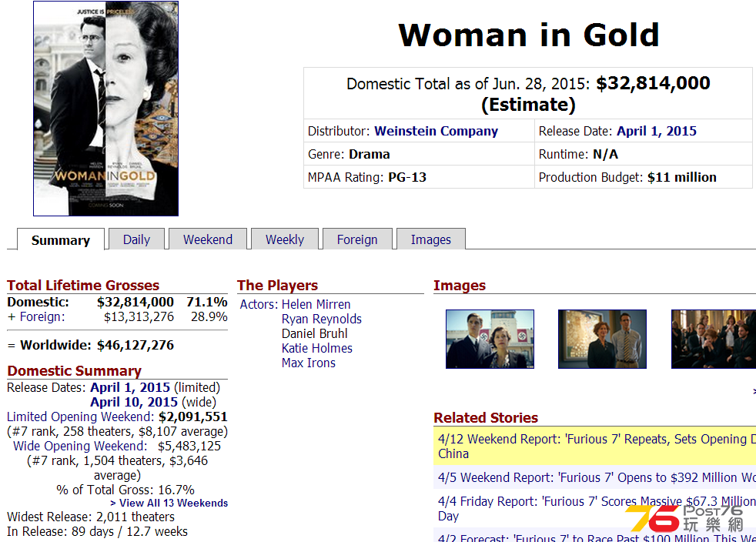Click the Release Date April 1, 2015 link in info table
This screenshot has width=756, height=542.
coord(657,131)
